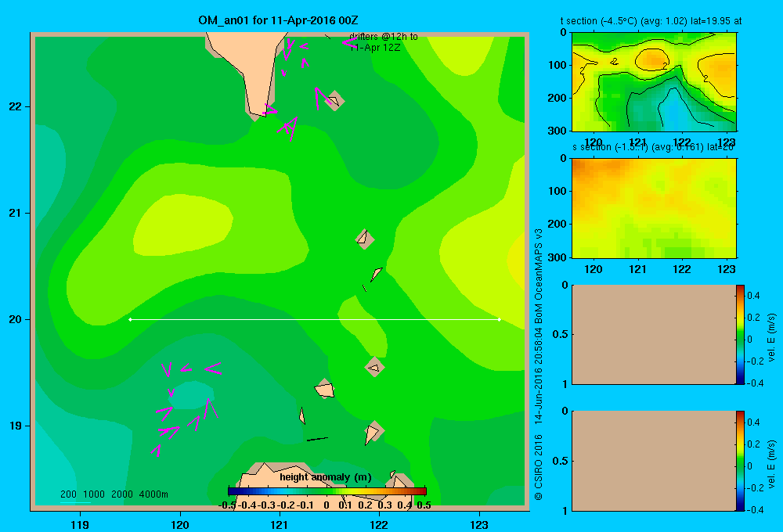Image resolution: width=783 pixels, height=532 pixels.
Task: Click the depth legend '200 1000 2000 4000m'
Action: 114,494
